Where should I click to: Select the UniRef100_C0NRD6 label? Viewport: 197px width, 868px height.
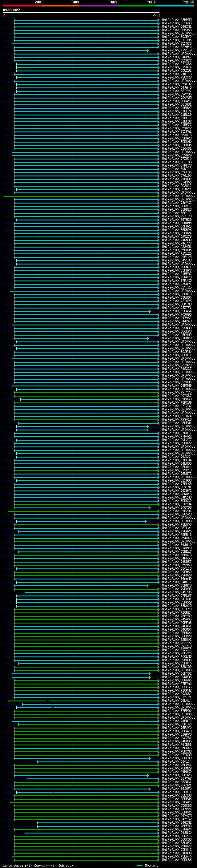click(177, 677)
